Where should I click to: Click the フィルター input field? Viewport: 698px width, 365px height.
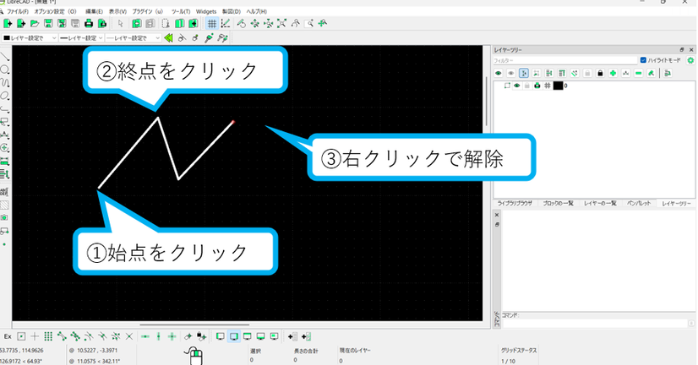pos(565,60)
